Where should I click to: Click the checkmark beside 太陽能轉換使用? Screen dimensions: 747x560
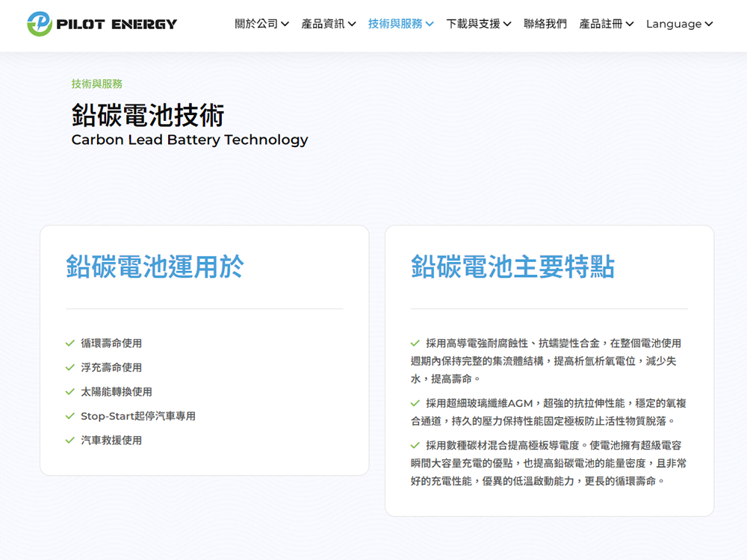(x=70, y=392)
